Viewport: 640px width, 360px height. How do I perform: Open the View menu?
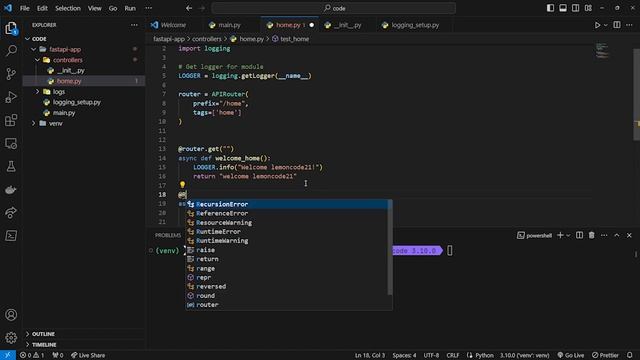pos(94,8)
